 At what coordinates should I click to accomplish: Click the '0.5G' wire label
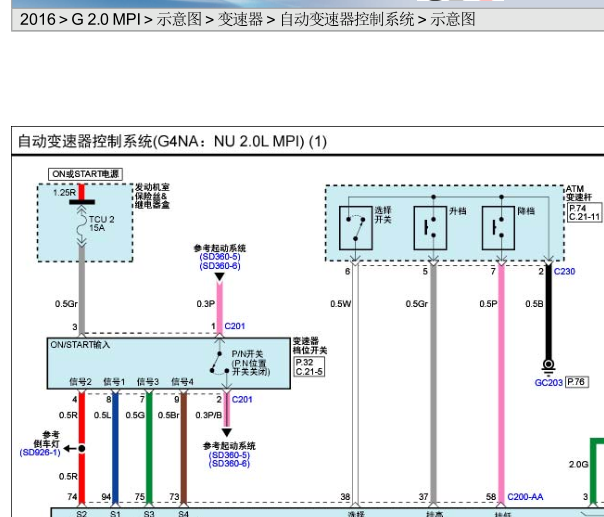135,415
